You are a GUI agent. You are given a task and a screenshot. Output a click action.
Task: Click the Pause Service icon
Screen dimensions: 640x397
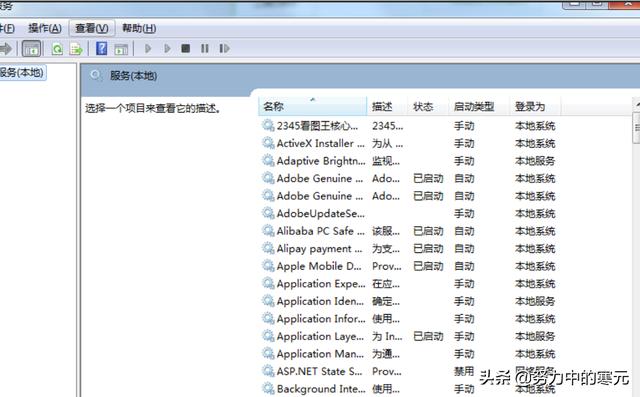[205, 49]
